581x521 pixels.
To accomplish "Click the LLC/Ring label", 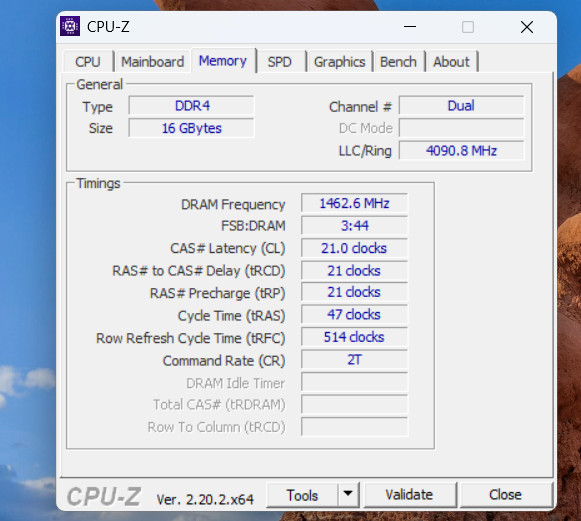I will click(x=365, y=151).
